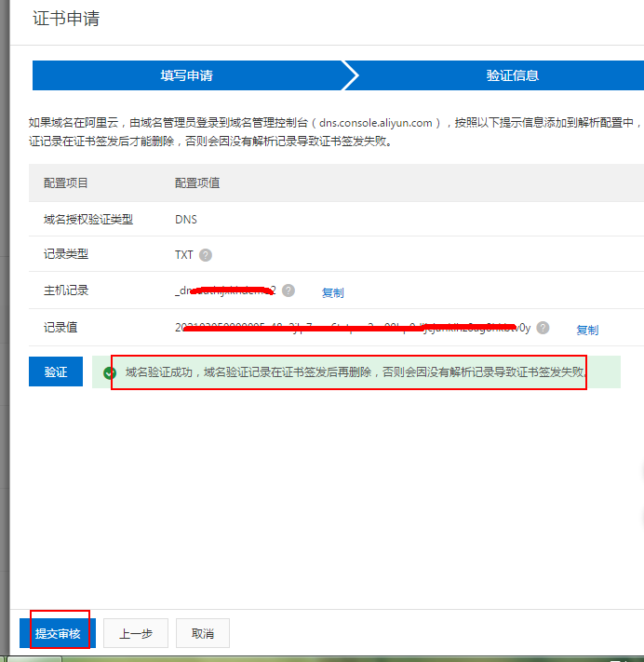Copy the 记录值 value with 复制
Screen dimensions: 644x662
pyautogui.click(x=587, y=330)
